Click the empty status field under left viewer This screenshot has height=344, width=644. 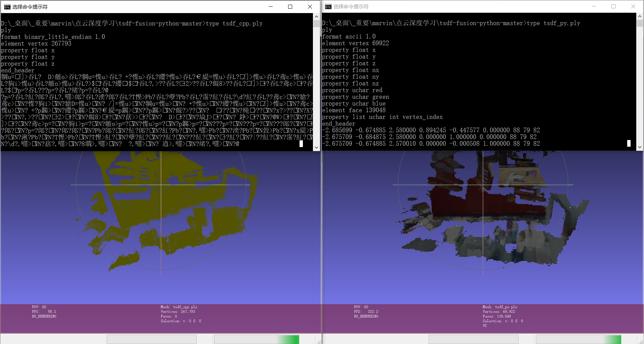[x=152, y=339]
